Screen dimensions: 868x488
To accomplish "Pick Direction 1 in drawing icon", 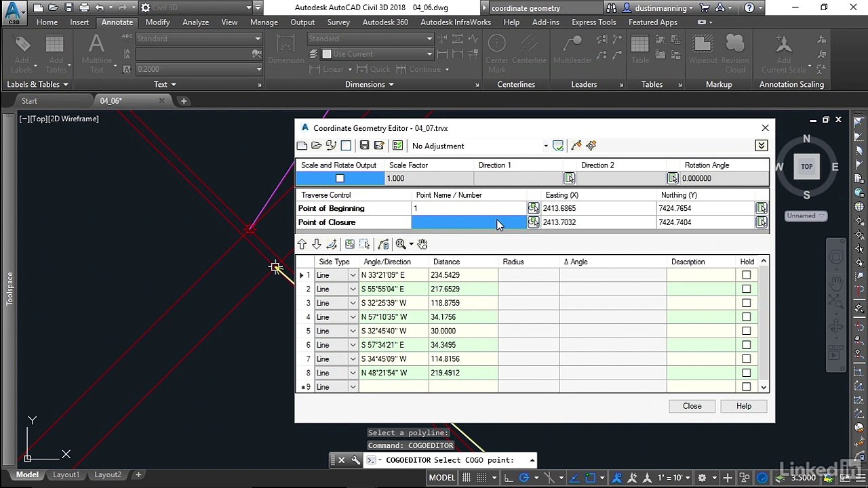I will 569,178.
